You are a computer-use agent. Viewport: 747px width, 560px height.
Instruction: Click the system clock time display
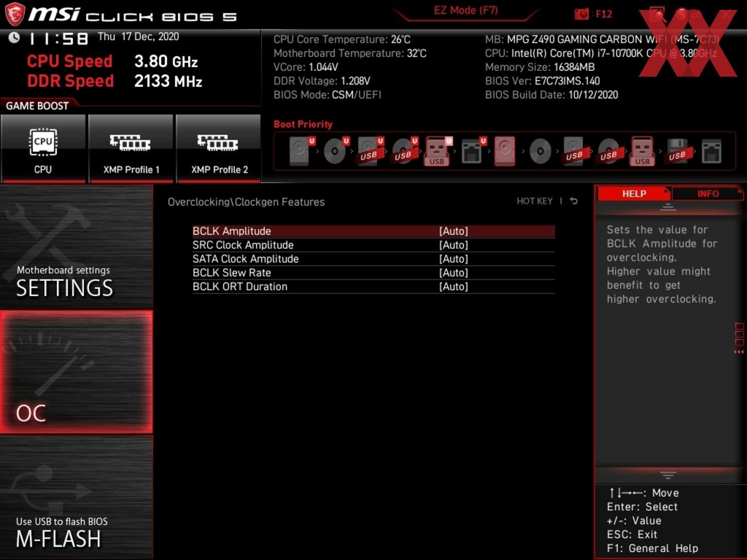click(x=58, y=38)
